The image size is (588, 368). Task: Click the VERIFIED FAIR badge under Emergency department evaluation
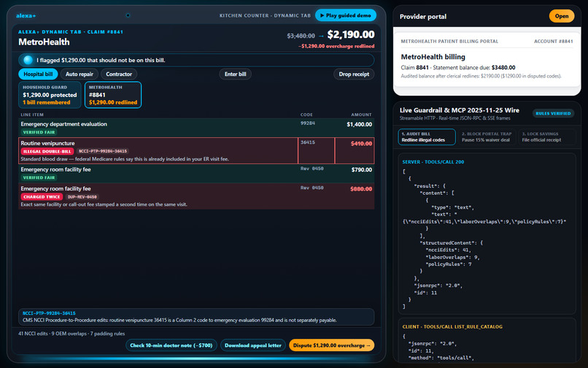click(x=39, y=132)
